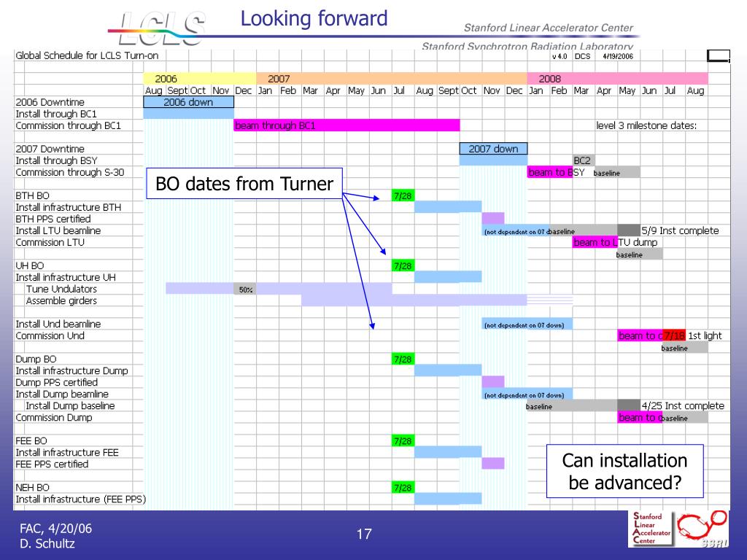Click the 'v 4.0' version cell
Image resolution: width=747 pixels, height=560 pixels.
pyautogui.click(x=560, y=56)
